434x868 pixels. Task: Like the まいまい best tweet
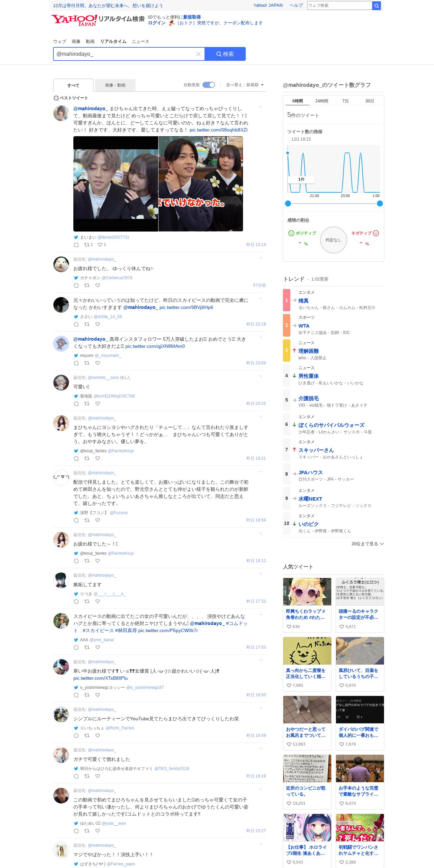[x=100, y=245]
